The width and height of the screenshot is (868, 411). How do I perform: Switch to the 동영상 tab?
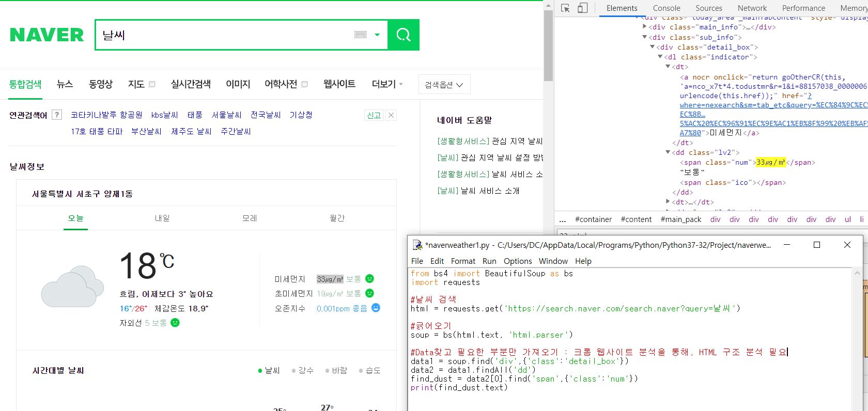[x=101, y=84]
